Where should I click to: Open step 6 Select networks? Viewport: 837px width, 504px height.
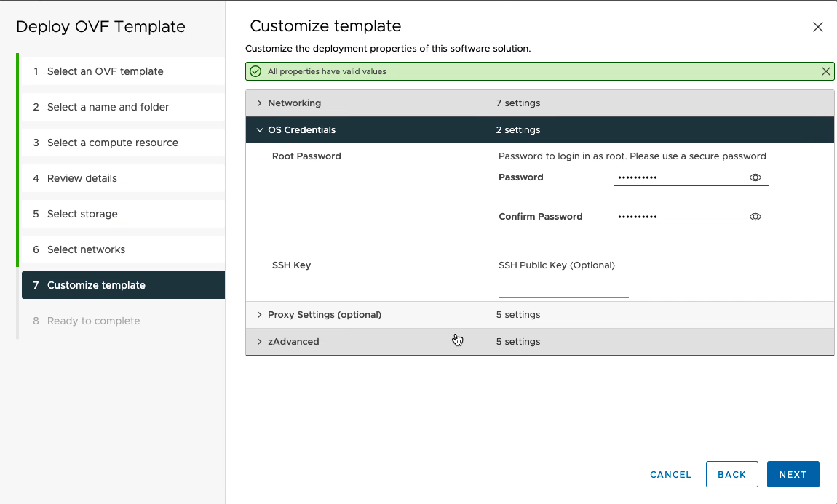[86, 249]
